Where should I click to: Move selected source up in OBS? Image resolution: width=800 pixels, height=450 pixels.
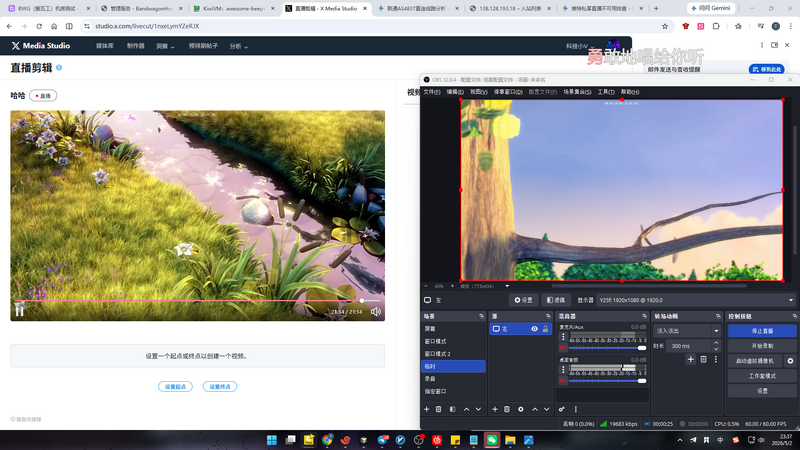click(x=535, y=409)
